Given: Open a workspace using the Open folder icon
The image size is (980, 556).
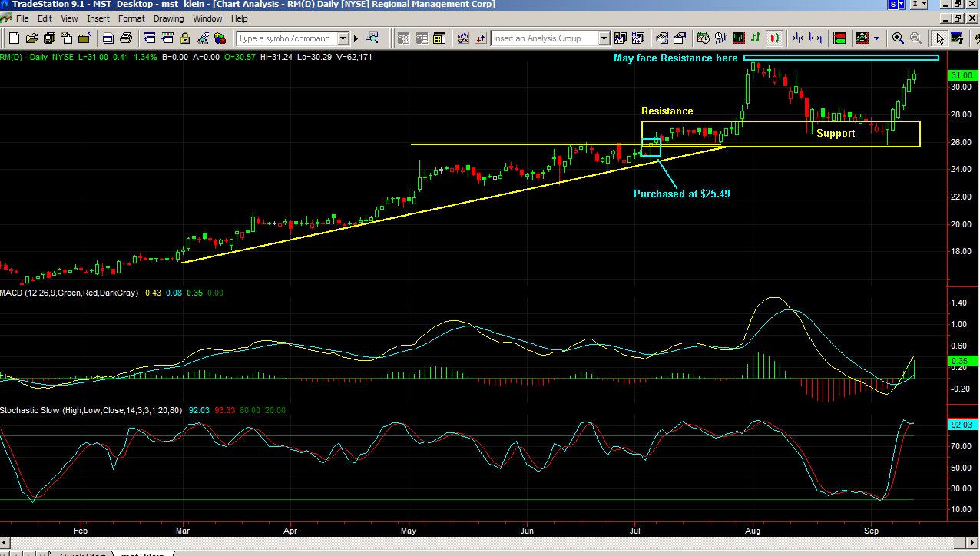Looking at the screenshot, I should coord(31,37).
